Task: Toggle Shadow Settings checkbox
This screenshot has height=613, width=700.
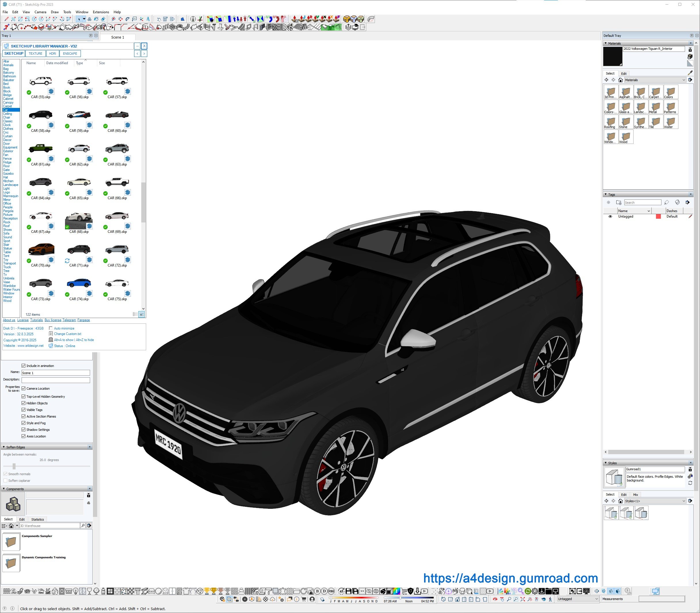Action: [24, 430]
